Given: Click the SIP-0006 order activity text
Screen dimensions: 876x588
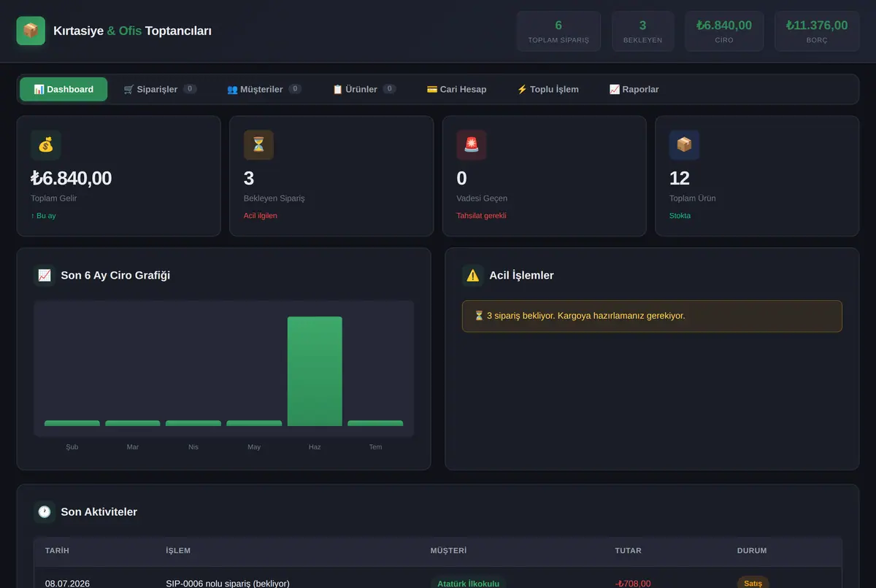Looking at the screenshot, I should tap(228, 583).
